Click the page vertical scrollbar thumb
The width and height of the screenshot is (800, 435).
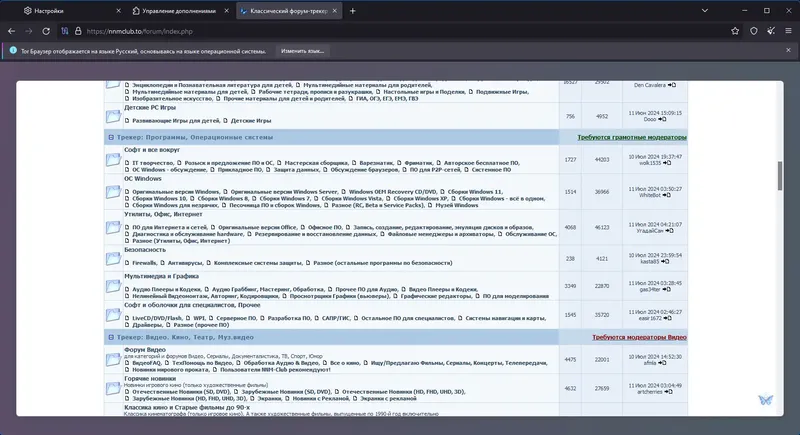click(780, 176)
